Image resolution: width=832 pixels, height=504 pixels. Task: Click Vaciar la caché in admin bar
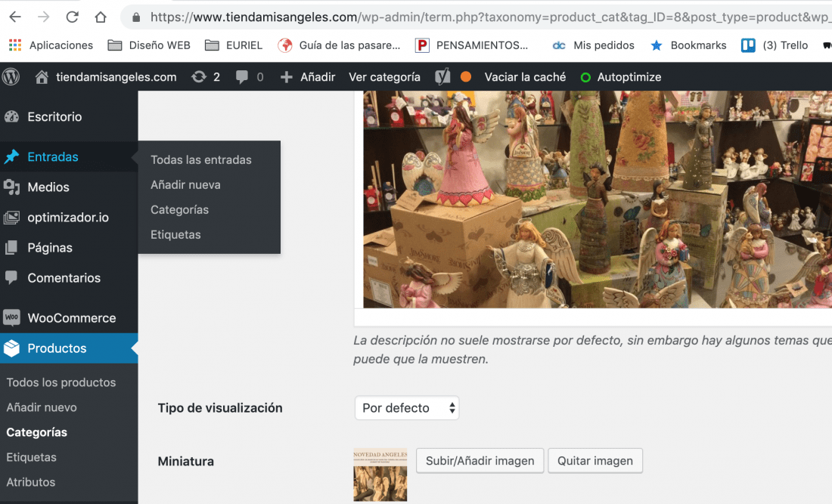[x=525, y=77]
